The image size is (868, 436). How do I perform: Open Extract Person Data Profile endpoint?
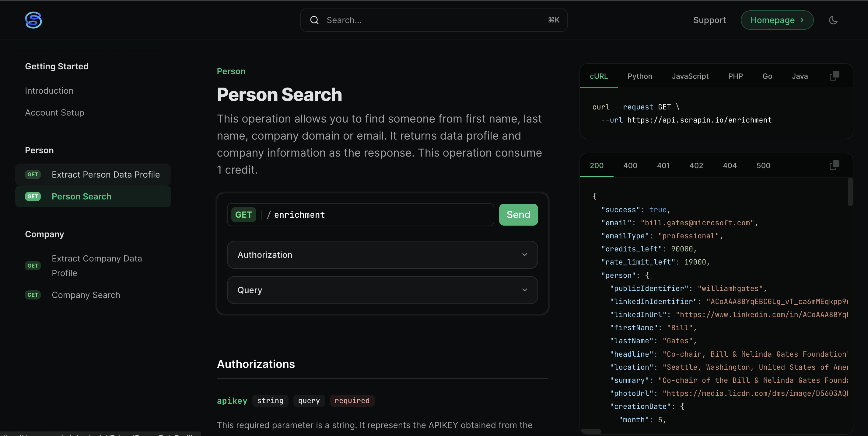point(93,175)
